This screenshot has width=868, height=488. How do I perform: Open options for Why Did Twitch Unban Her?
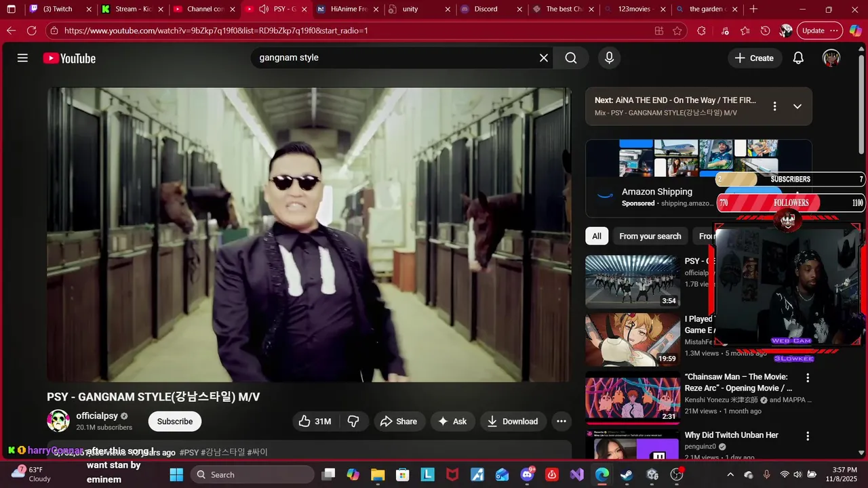point(807,436)
